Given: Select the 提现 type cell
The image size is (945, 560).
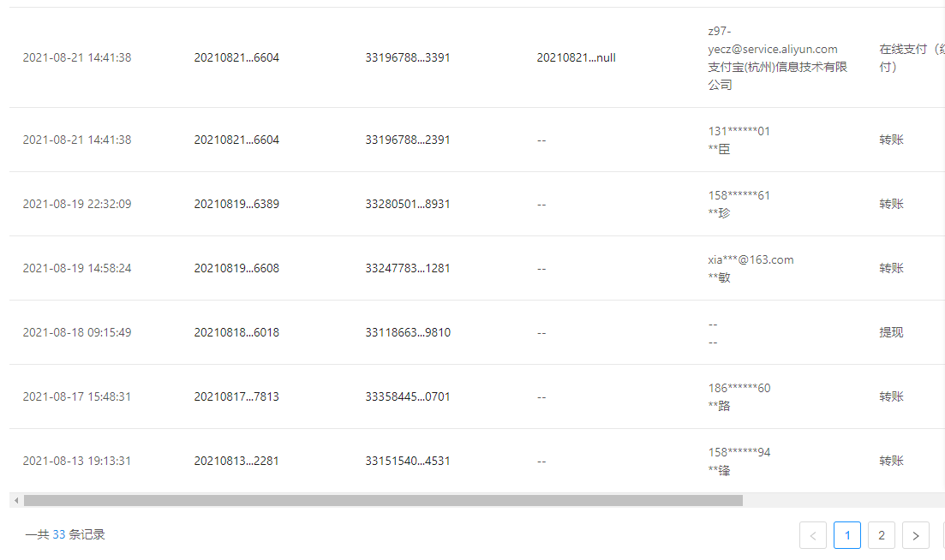Looking at the screenshot, I should [891, 332].
